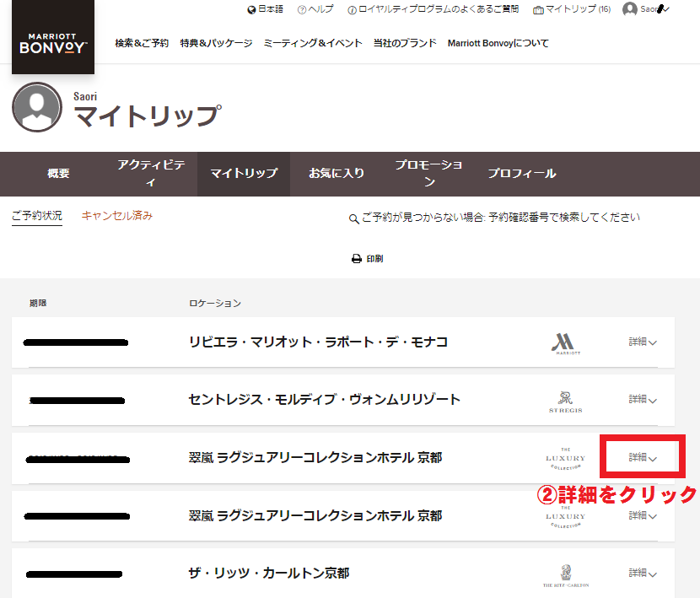The image size is (700, 598).
Task: Switch to the アクティビティ tab
Action: pos(151,174)
